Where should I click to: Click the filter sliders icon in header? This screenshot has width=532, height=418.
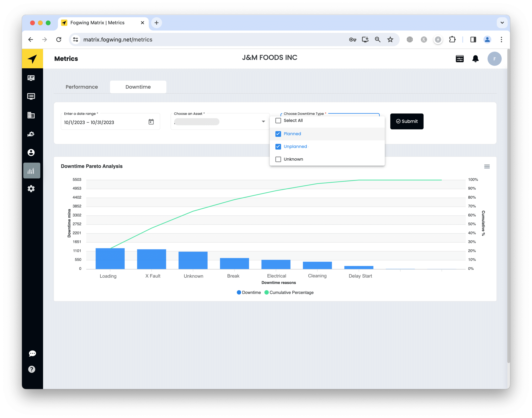(x=460, y=59)
